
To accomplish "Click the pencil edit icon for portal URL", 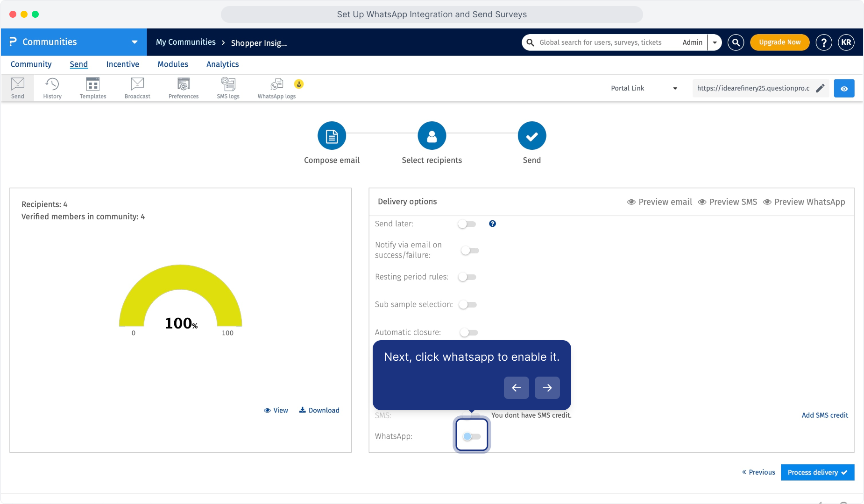I will [820, 88].
